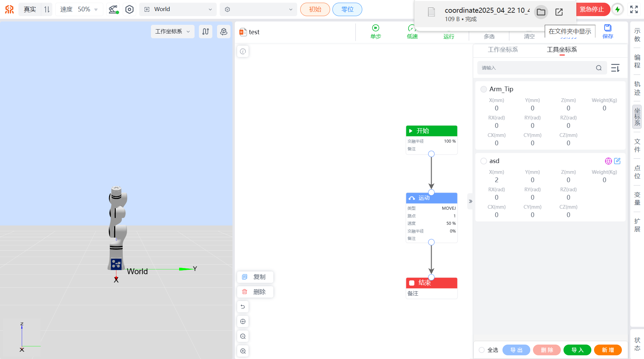Screen dimensions: 644x359
Task: Click the fullscreen icon at top right
Action: point(634,9)
